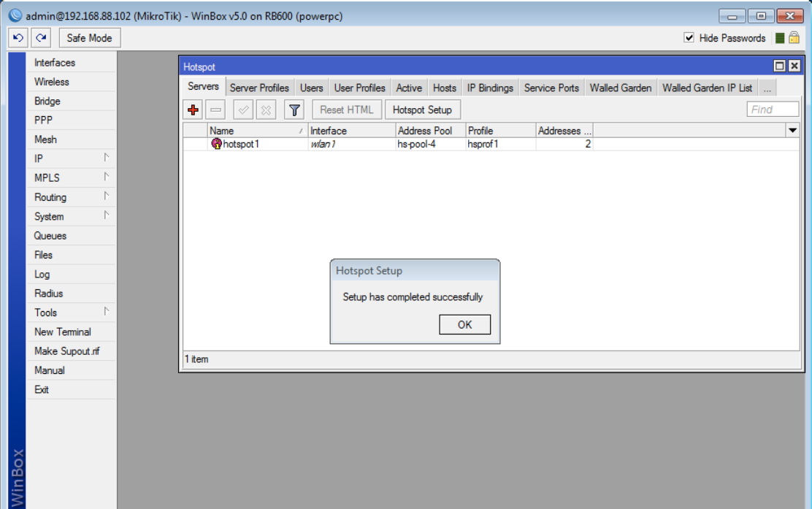812x509 pixels.
Task: Click the padlock icon in top bar
Action: (x=794, y=38)
